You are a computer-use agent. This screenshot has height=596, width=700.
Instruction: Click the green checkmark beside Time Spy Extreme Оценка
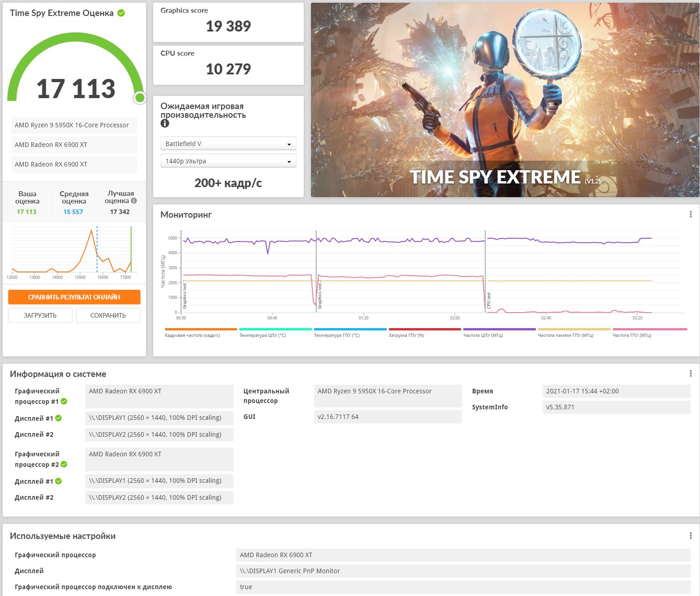(121, 13)
